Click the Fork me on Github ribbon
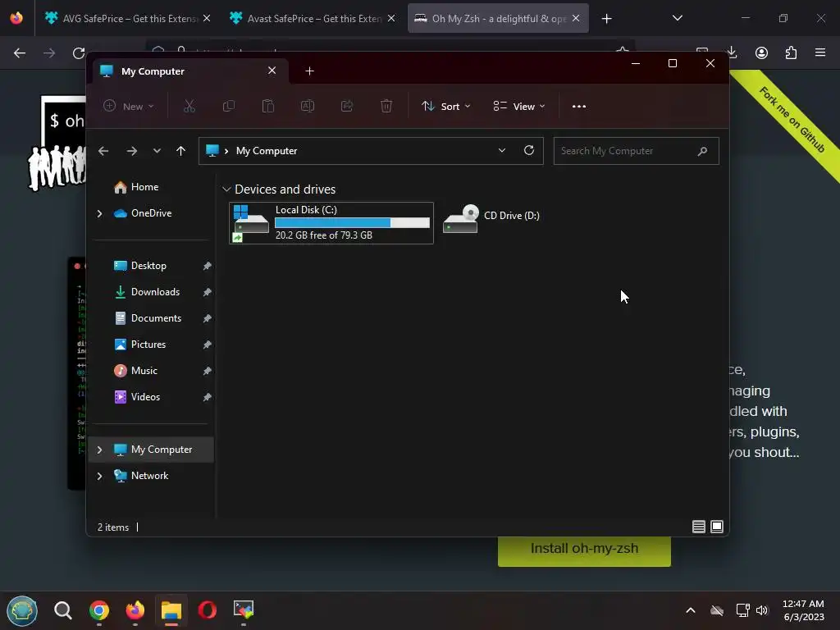The image size is (840, 630). pos(792,120)
